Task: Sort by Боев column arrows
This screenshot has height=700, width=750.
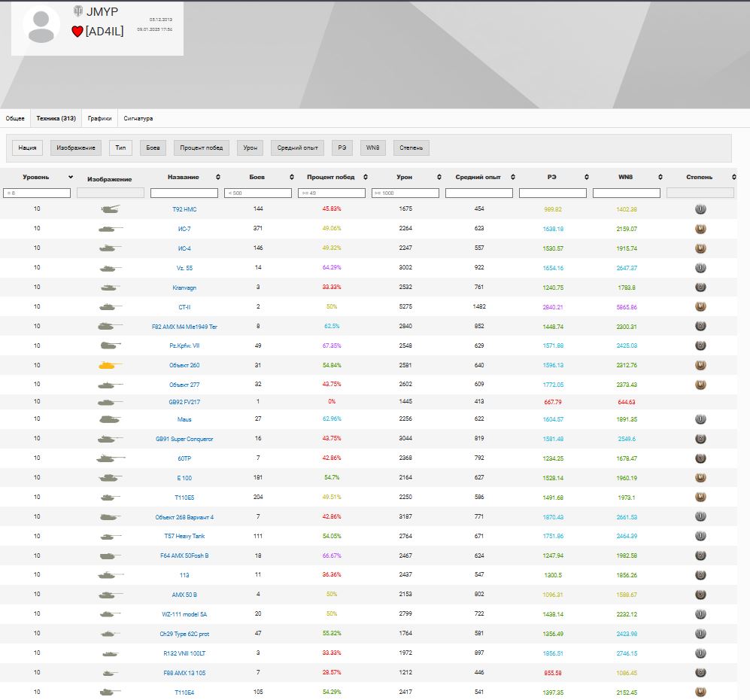Action: (291, 177)
